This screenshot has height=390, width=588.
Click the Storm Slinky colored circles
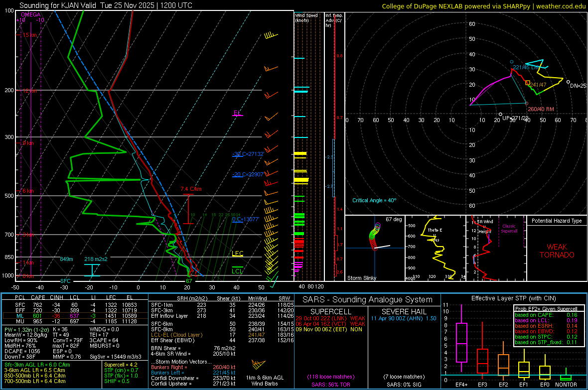point(374,236)
